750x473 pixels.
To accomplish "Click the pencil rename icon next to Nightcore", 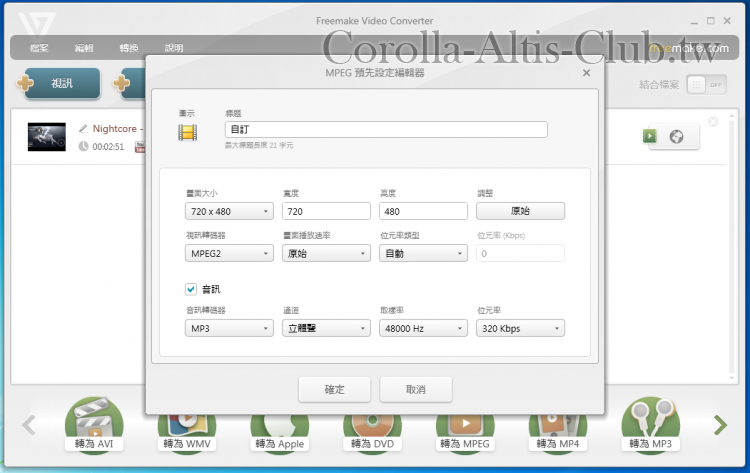I will 83,128.
